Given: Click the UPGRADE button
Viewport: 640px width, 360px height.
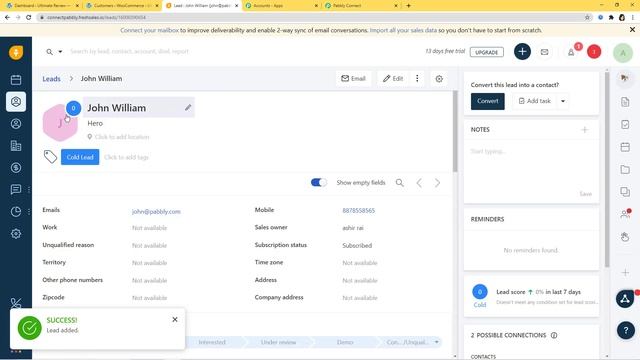Looking at the screenshot, I should 487,52.
